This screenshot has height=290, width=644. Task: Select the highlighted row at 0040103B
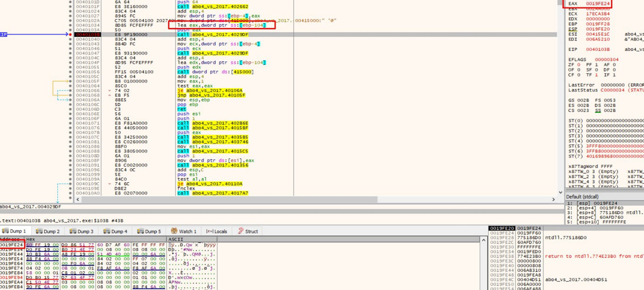click(x=315, y=35)
